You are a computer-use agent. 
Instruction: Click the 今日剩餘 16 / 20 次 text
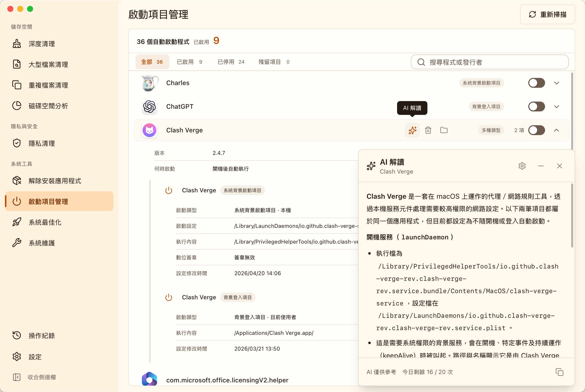(x=427, y=372)
